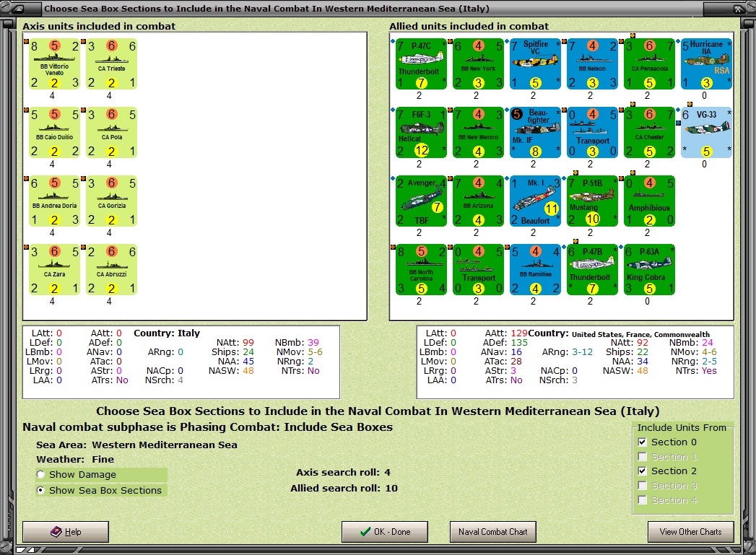
Task: Select the CA Pensacola counter
Action: click(x=649, y=64)
